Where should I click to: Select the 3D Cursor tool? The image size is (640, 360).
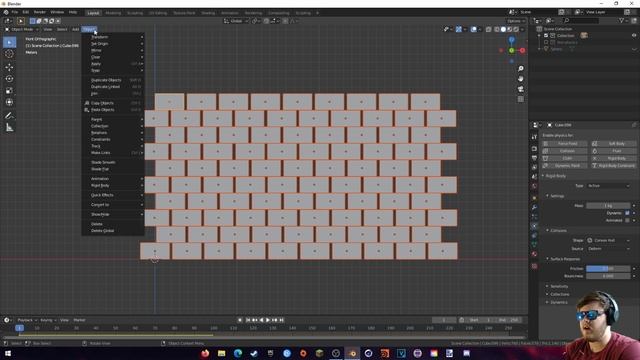[x=9, y=54]
